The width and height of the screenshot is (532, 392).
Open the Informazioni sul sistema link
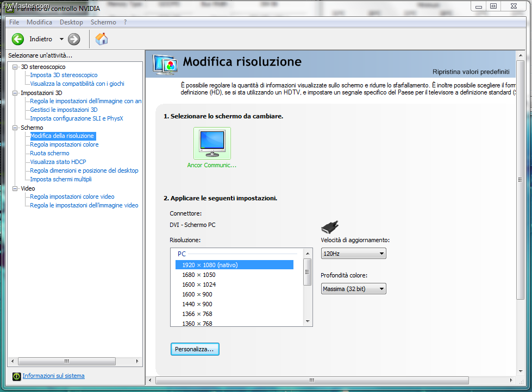point(54,376)
